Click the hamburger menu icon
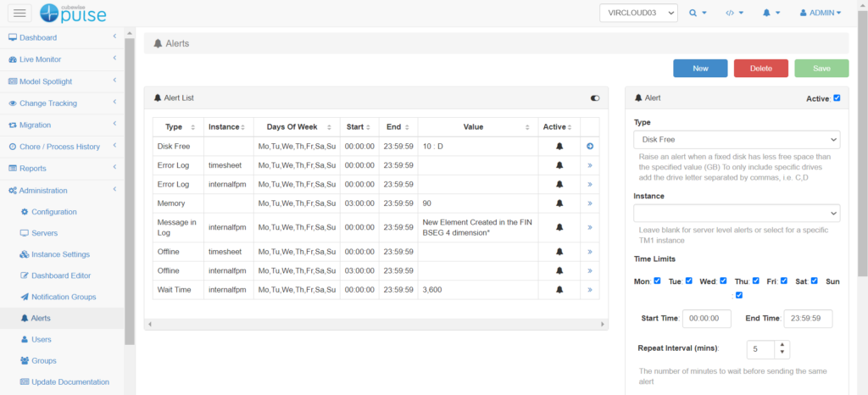The image size is (868, 395). pyautogui.click(x=21, y=13)
